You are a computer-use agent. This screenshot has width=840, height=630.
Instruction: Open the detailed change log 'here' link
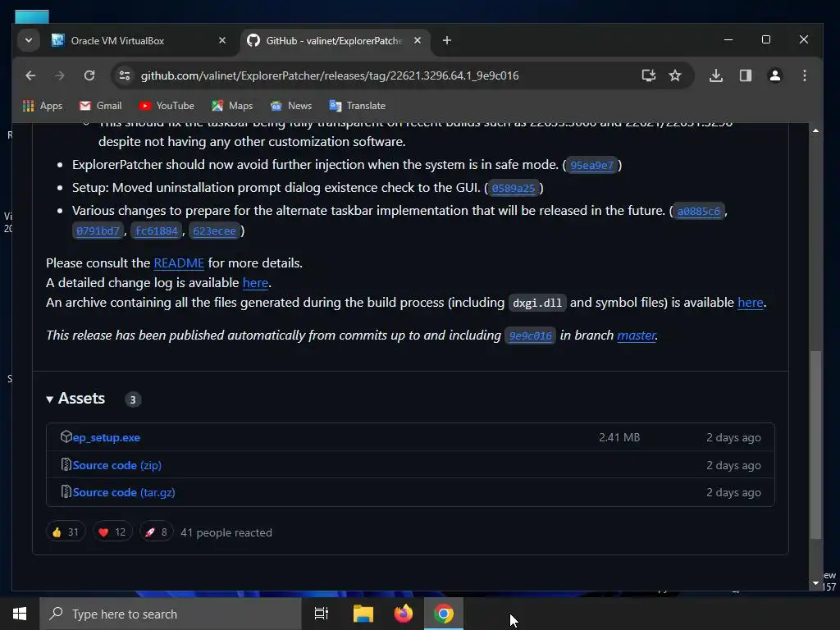click(x=256, y=283)
